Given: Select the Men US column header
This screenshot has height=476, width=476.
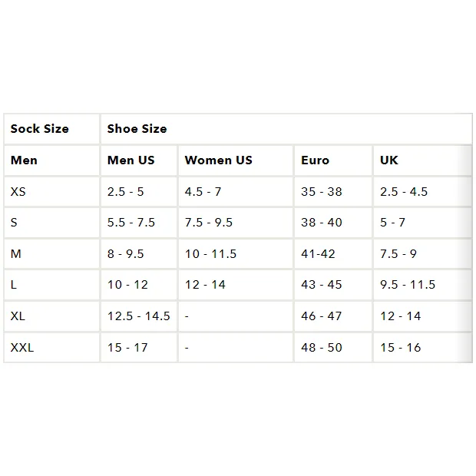Looking at the screenshot, I should pyautogui.click(x=139, y=160).
